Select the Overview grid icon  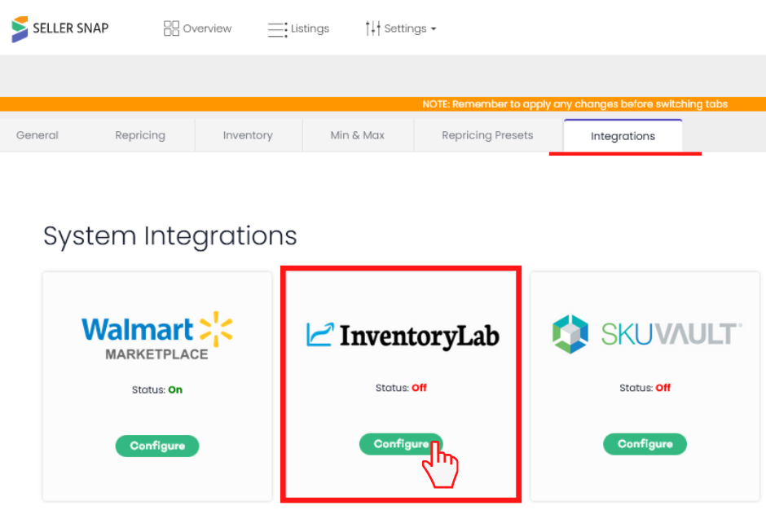pyautogui.click(x=171, y=28)
